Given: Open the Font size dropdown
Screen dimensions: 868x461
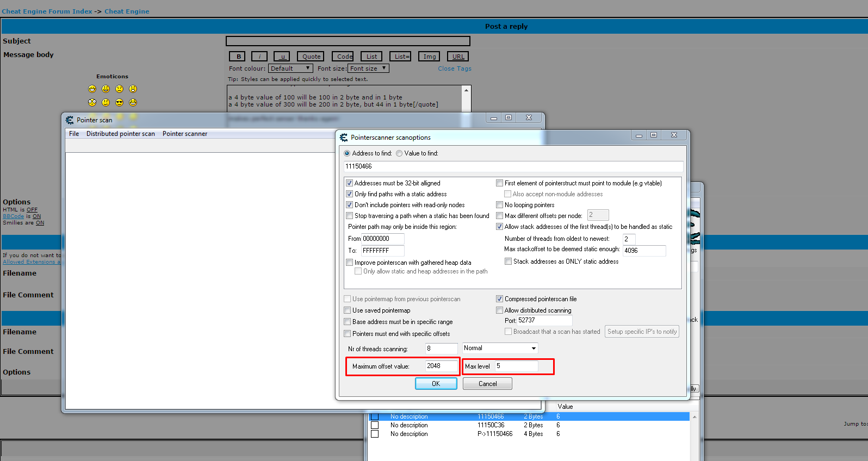Looking at the screenshot, I should (368, 68).
